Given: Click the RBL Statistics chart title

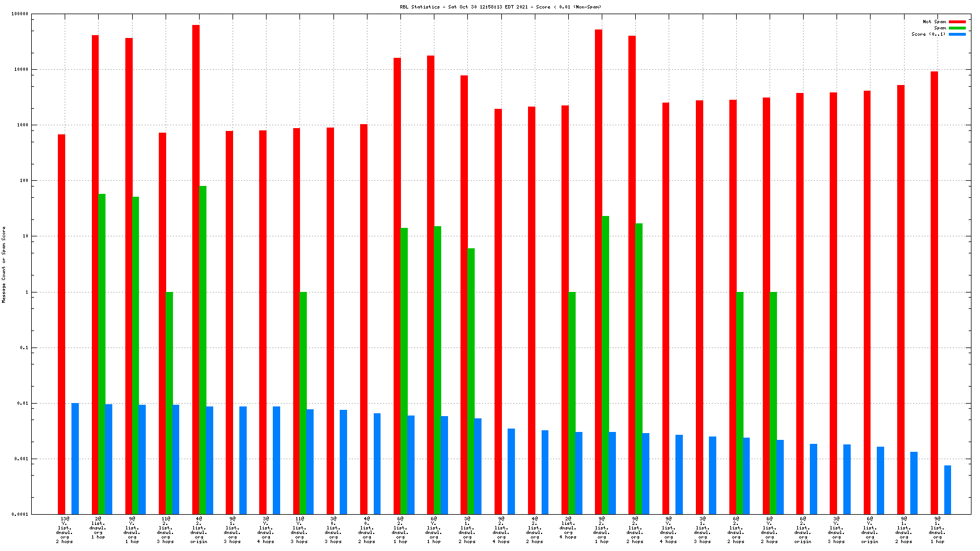Looking at the screenshot, I should click(500, 7).
